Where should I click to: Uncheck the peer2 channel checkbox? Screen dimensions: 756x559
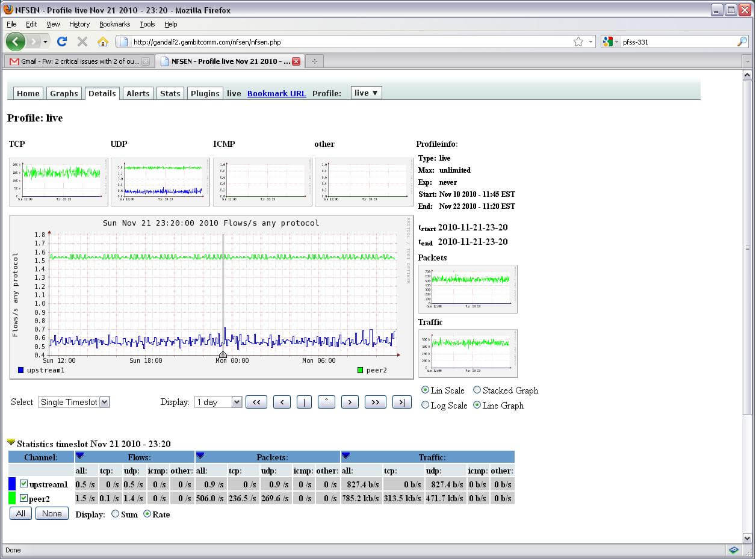[x=24, y=498]
